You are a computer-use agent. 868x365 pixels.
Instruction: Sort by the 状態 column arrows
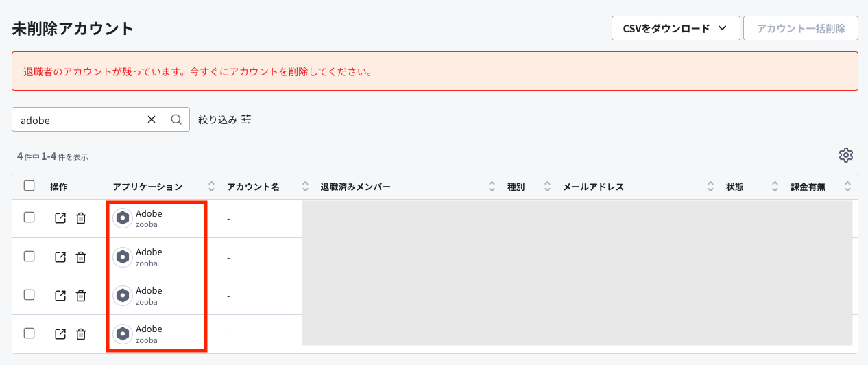(x=775, y=187)
